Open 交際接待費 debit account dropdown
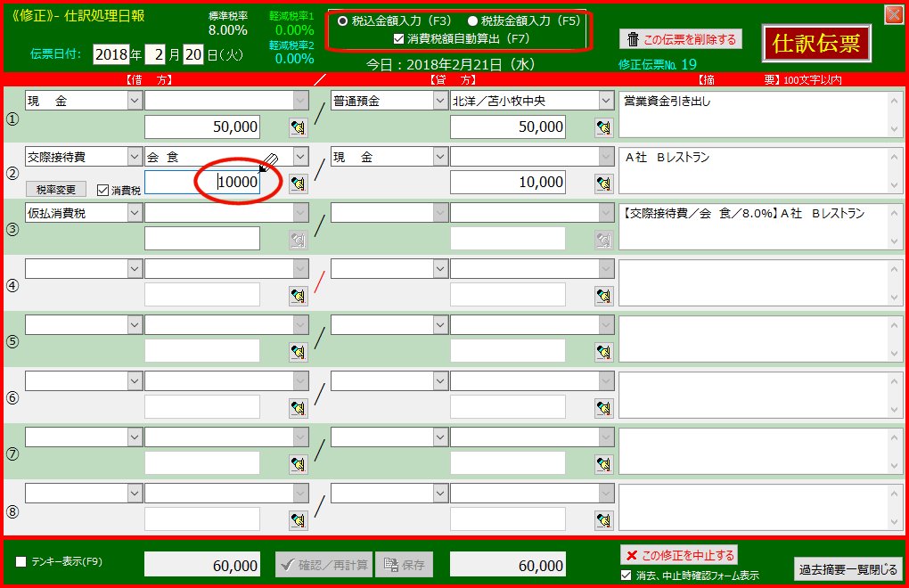Image resolution: width=909 pixels, height=588 pixels. [x=134, y=157]
